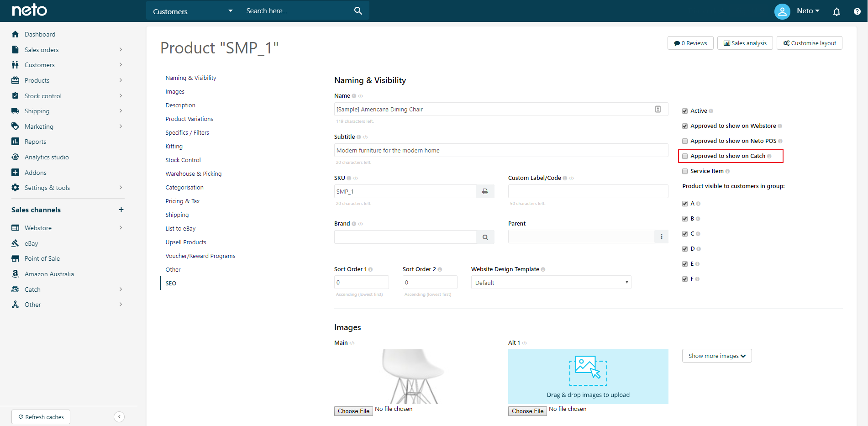Click the help question mark icon
The height and width of the screenshot is (426, 868).
click(x=857, y=11)
